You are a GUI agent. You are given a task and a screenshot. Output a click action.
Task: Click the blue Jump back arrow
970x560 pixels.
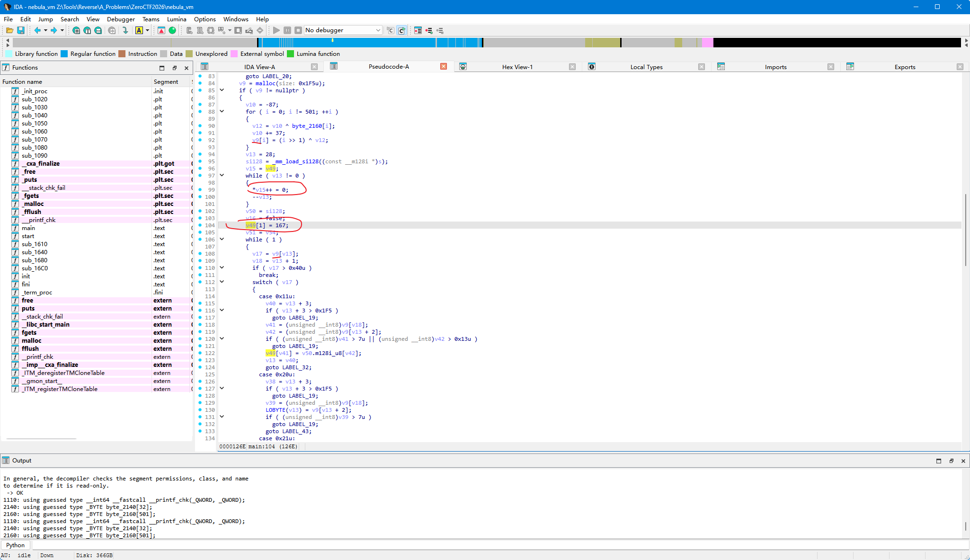37,30
